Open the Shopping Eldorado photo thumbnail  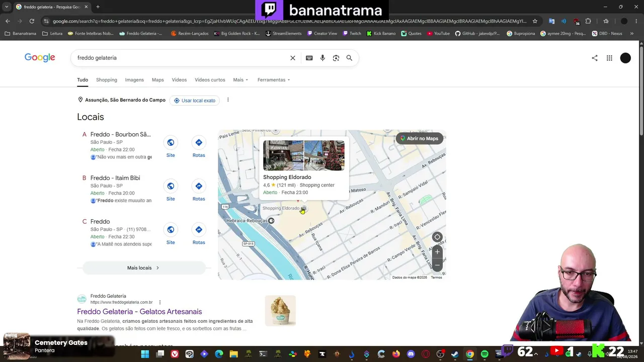point(304,155)
